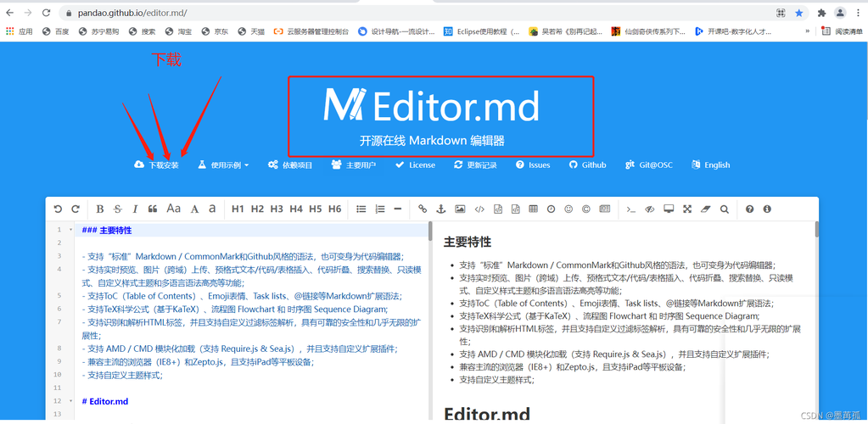Open the emoji picker smiley icon

pos(568,209)
